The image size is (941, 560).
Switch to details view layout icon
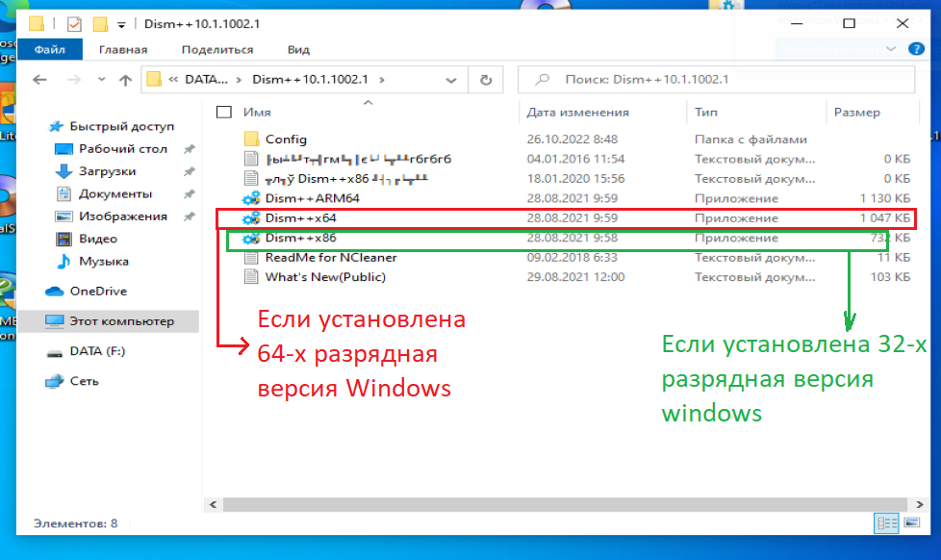pos(886,523)
